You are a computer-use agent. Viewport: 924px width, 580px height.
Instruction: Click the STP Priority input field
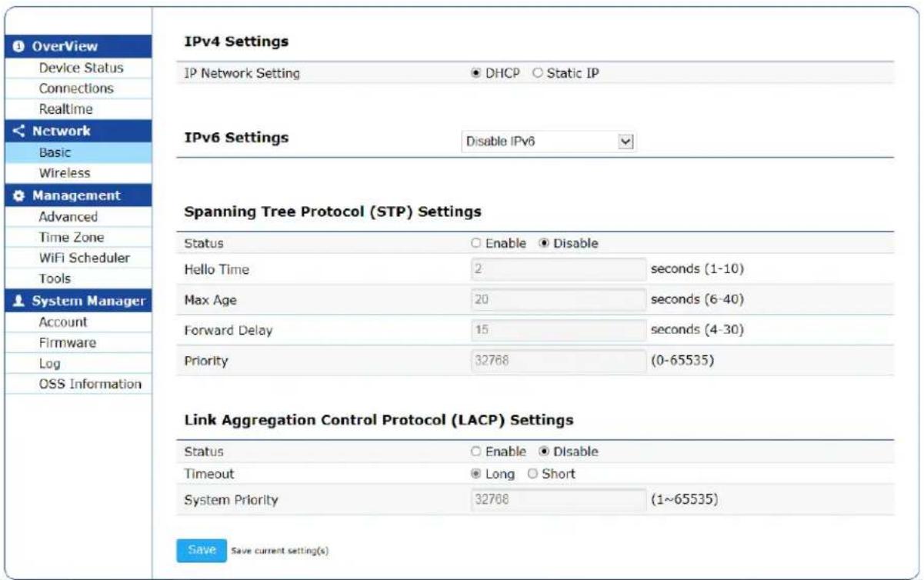click(559, 361)
